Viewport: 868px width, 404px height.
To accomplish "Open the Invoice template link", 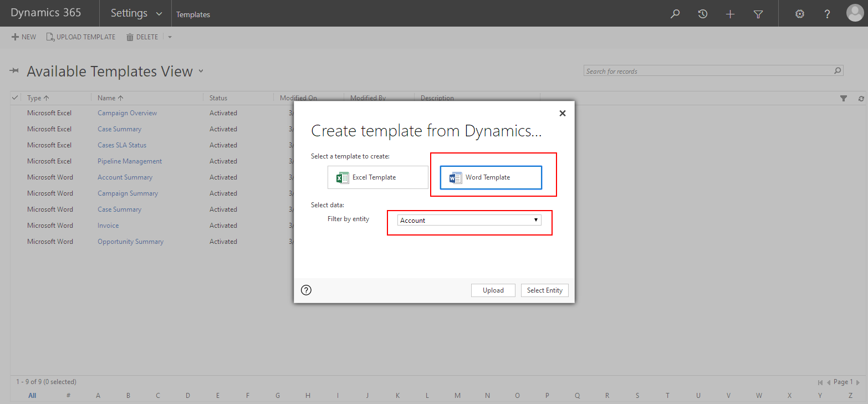I will pos(108,226).
